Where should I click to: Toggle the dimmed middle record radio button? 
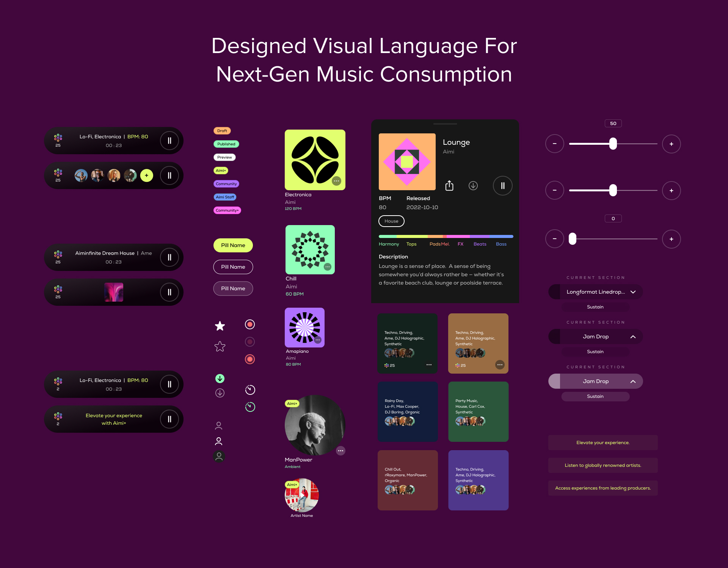tap(250, 342)
